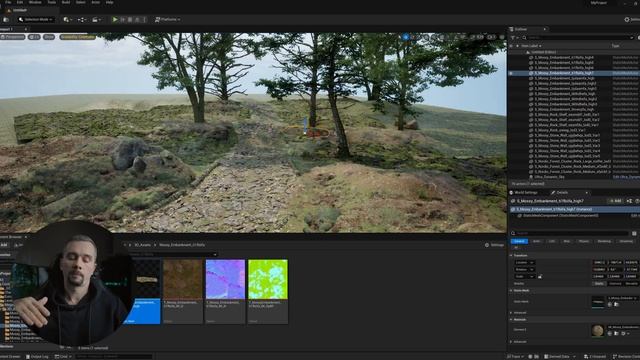Open the File menu
This screenshot has width=640, height=360.
[x=8, y=2]
